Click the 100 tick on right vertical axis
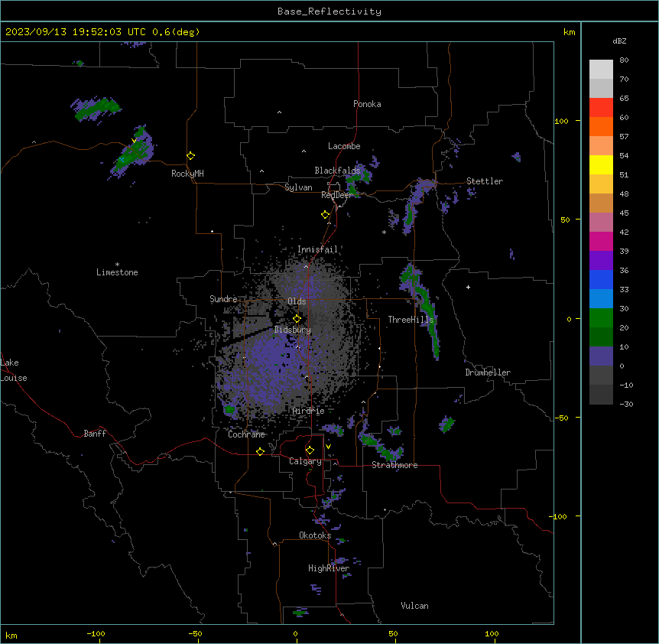 pyautogui.click(x=561, y=121)
